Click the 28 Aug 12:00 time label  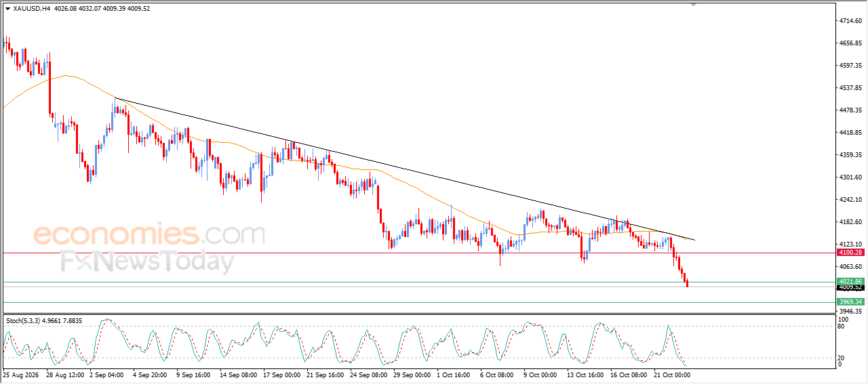pyautogui.click(x=66, y=375)
